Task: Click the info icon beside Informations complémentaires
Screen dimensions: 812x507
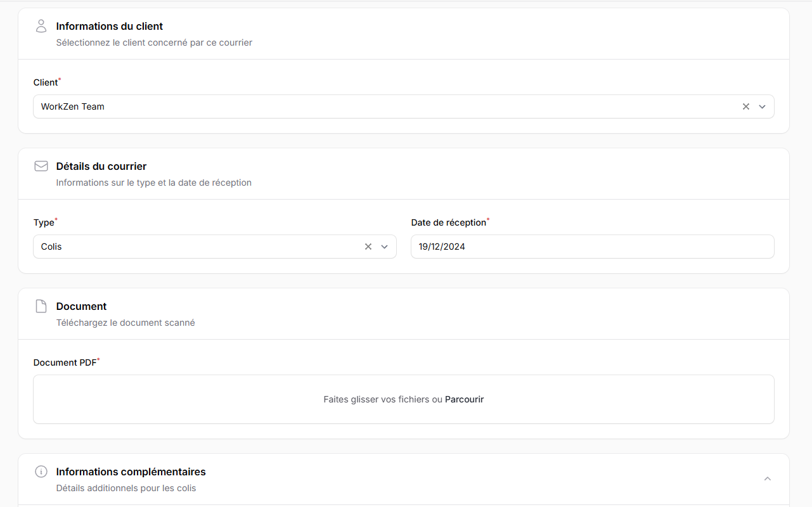Action: pyautogui.click(x=41, y=472)
